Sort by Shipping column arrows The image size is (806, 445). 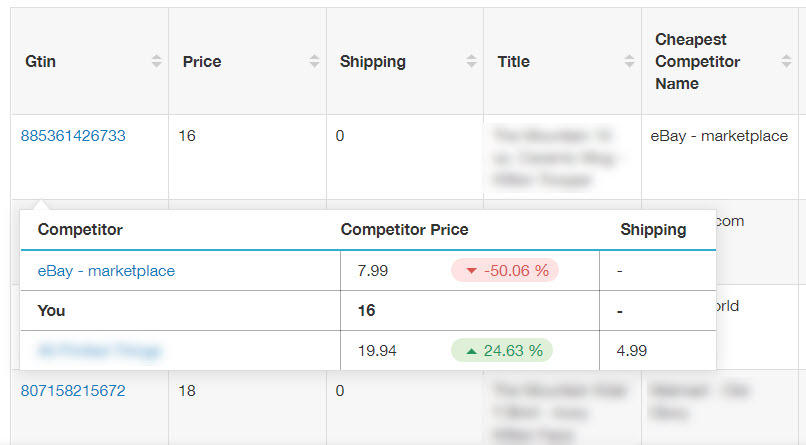[471, 62]
